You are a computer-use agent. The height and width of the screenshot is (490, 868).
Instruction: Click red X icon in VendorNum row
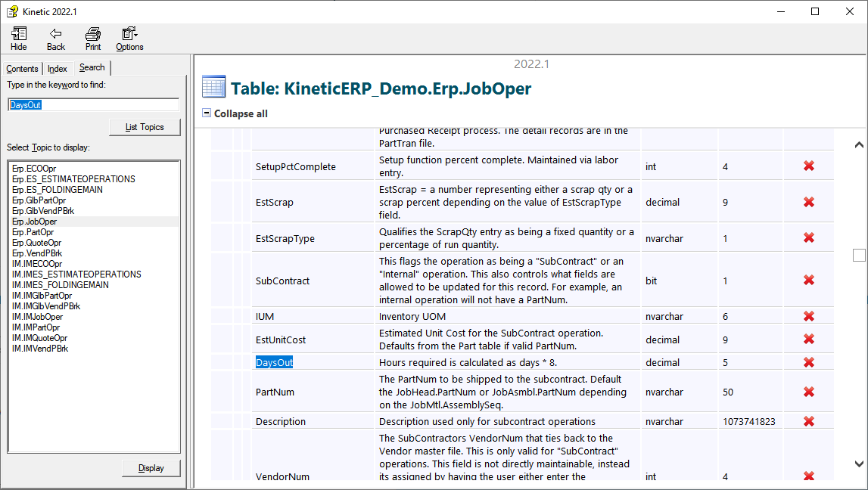(809, 476)
